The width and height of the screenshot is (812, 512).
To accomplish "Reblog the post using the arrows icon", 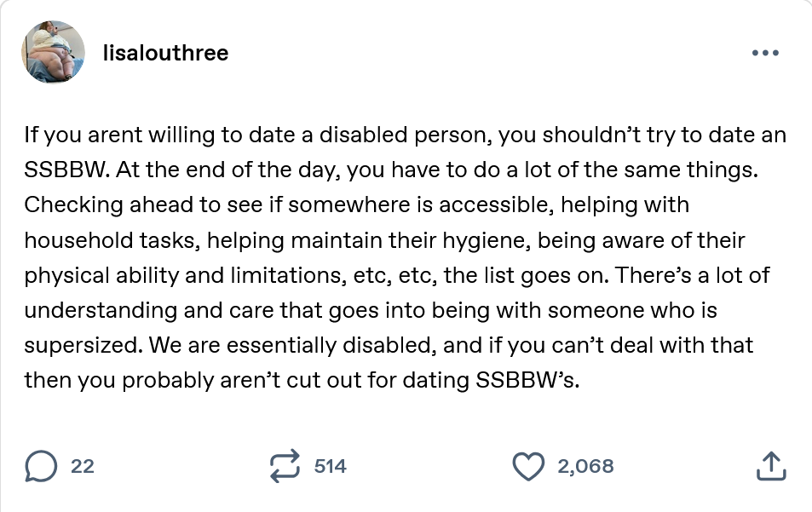I will [285, 466].
